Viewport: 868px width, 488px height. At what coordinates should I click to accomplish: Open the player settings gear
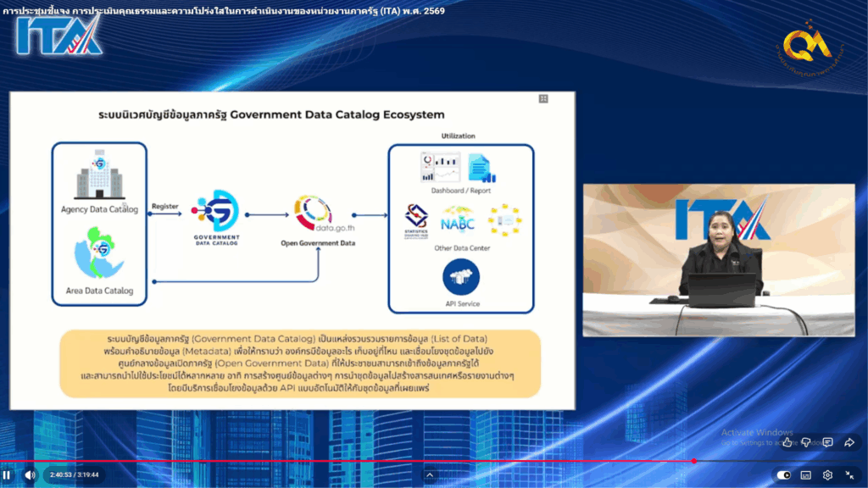[x=827, y=475]
